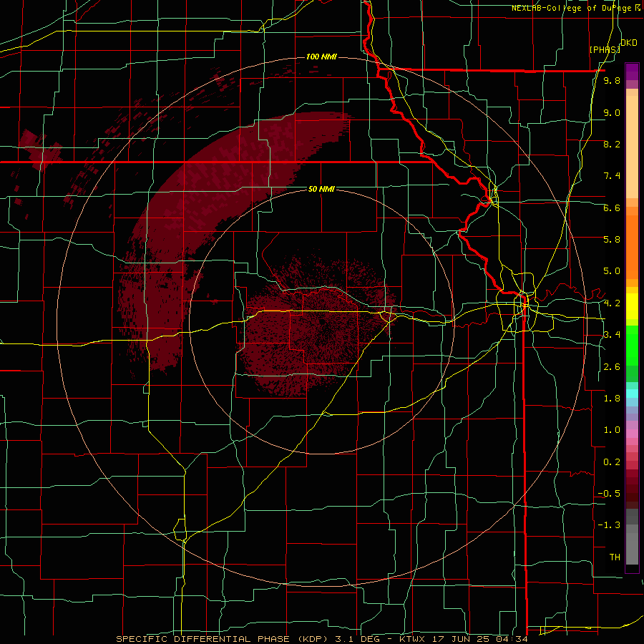
Task: Click the -0.5 scale label
Action: click(609, 494)
